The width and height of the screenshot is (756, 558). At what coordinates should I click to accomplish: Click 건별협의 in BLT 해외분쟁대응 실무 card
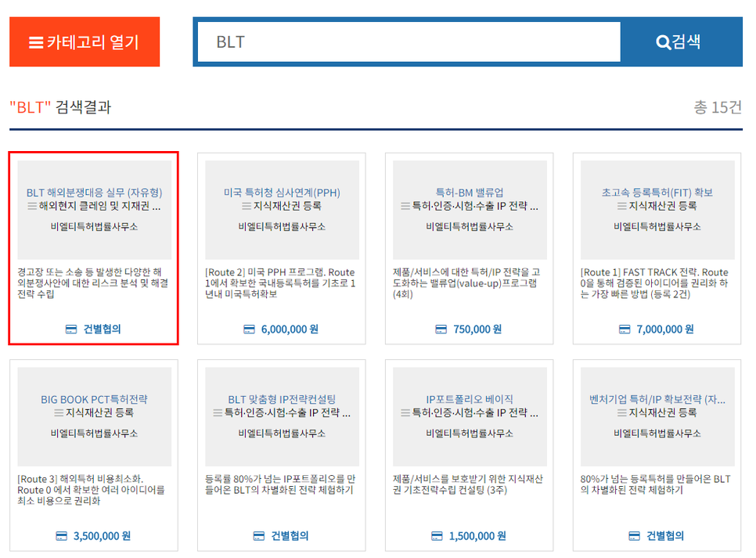103,329
